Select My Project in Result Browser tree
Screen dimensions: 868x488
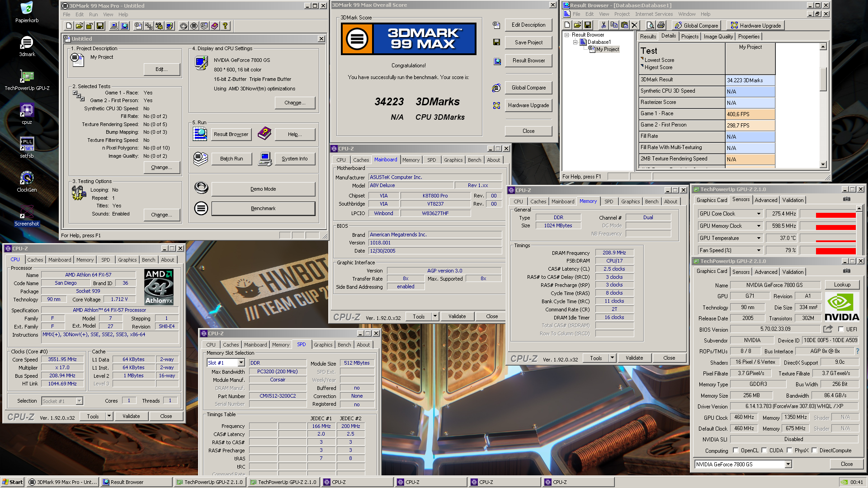pyautogui.click(x=607, y=49)
